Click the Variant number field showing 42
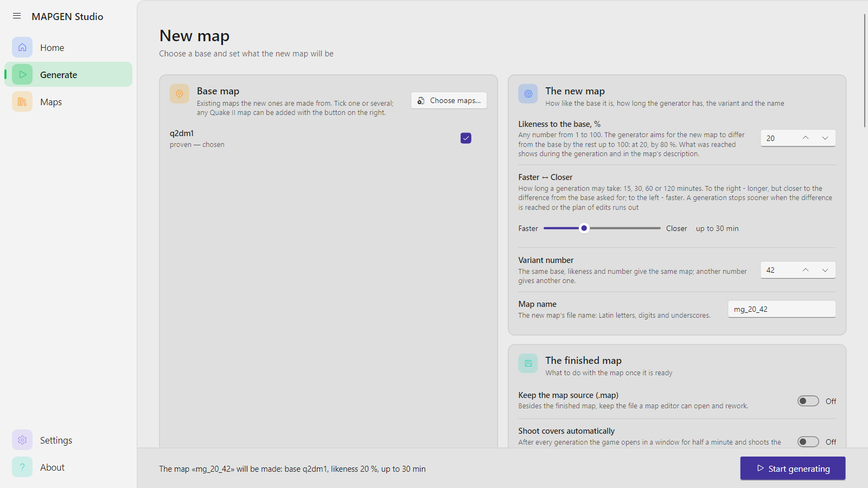The height and width of the screenshot is (488, 868). tap(778, 270)
